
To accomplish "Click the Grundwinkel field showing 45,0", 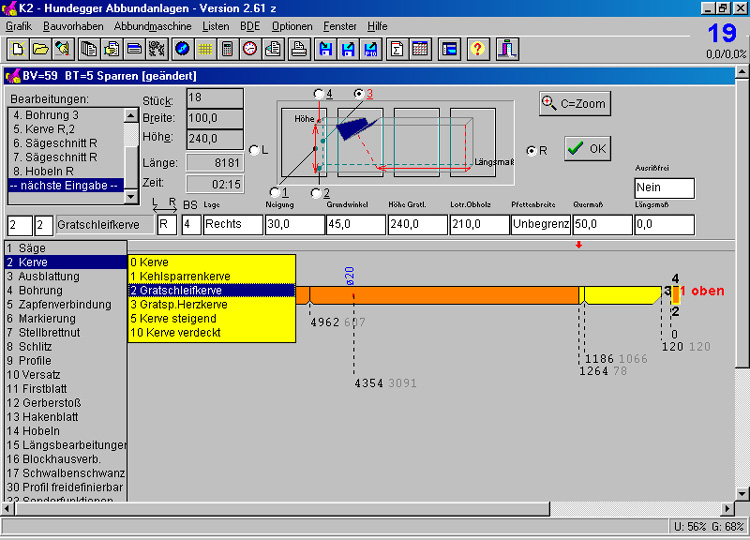I will tap(355, 224).
